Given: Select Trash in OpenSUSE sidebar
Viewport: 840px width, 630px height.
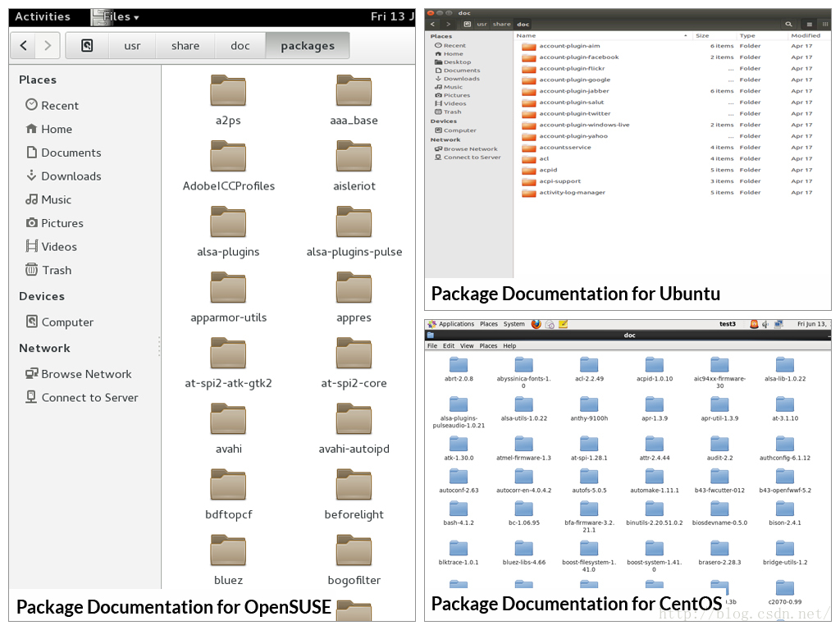Looking at the screenshot, I should tap(48, 270).
